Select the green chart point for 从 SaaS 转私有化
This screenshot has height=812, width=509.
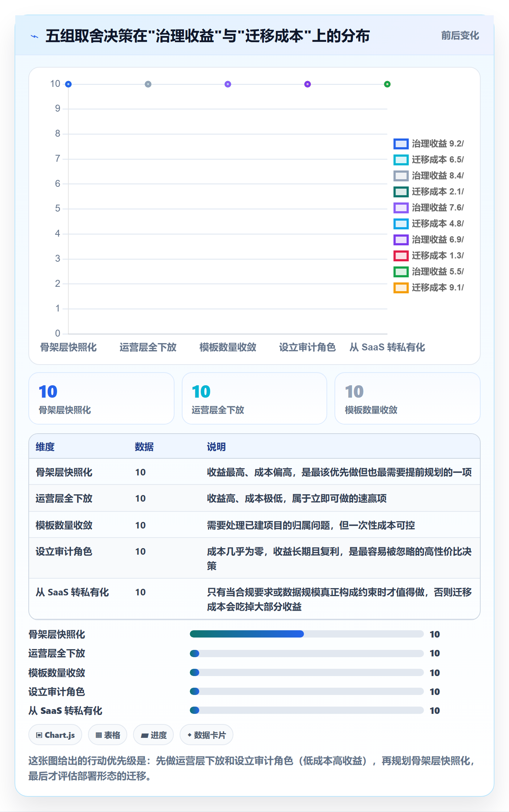pyautogui.click(x=387, y=84)
